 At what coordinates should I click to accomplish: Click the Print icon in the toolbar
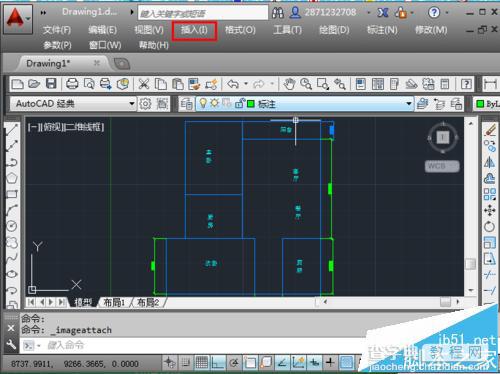[72, 84]
